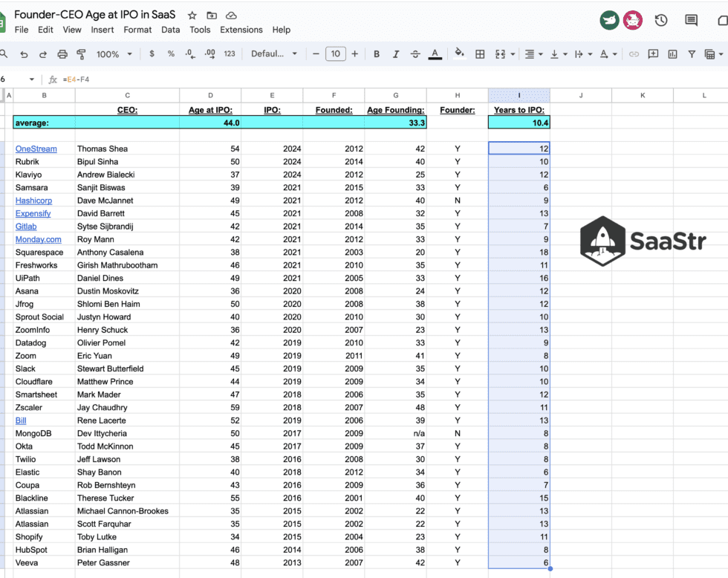
Task: Decrease decimal places icon
Action: pyautogui.click(x=190, y=53)
